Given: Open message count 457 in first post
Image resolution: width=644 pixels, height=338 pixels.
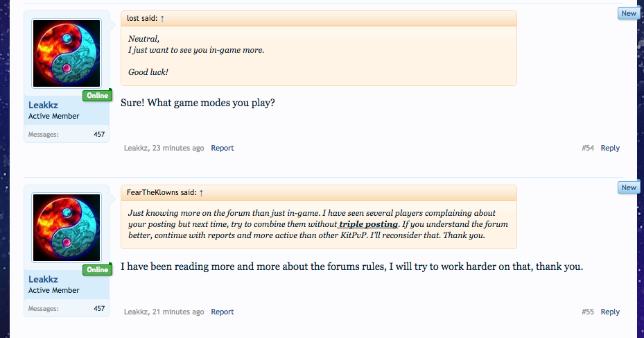Looking at the screenshot, I should 99,135.
